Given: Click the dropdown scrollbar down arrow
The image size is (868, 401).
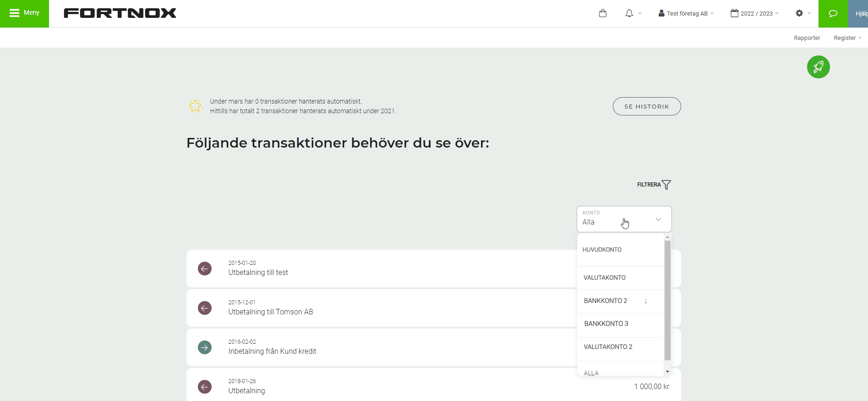Looking at the screenshot, I should [667, 372].
